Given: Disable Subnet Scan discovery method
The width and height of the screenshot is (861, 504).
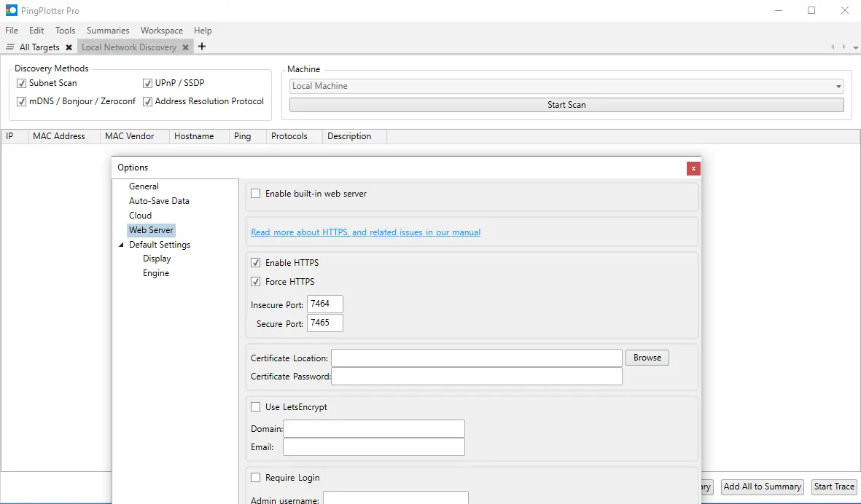Looking at the screenshot, I should pyautogui.click(x=22, y=83).
